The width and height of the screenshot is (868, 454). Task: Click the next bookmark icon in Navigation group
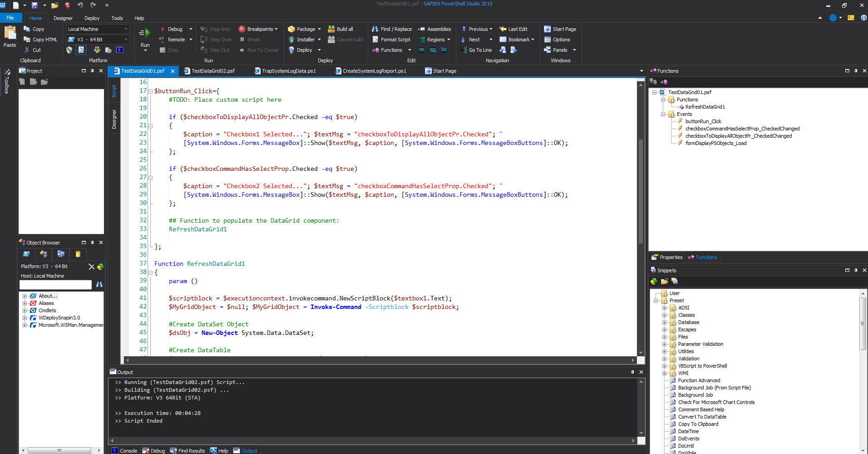(513, 50)
